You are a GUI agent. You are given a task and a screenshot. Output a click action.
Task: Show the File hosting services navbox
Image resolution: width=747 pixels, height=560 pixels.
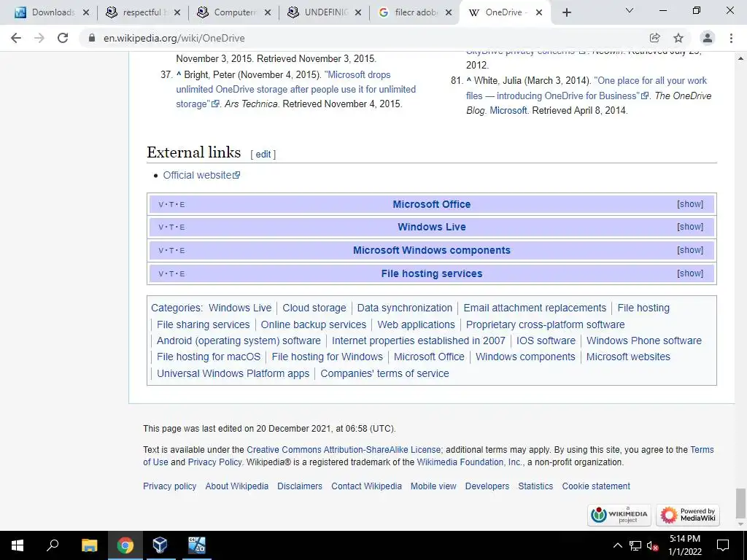(690, 273)
